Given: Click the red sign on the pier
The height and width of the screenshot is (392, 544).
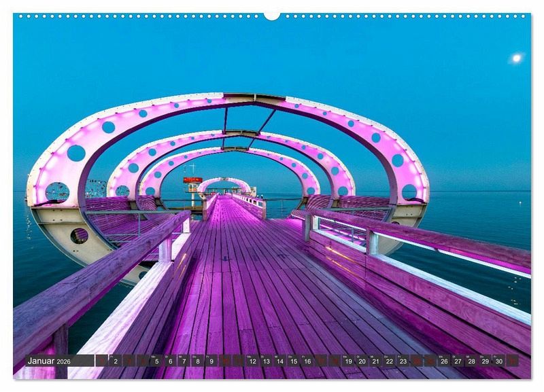Looking at the screenshot, I should (192, 180).
